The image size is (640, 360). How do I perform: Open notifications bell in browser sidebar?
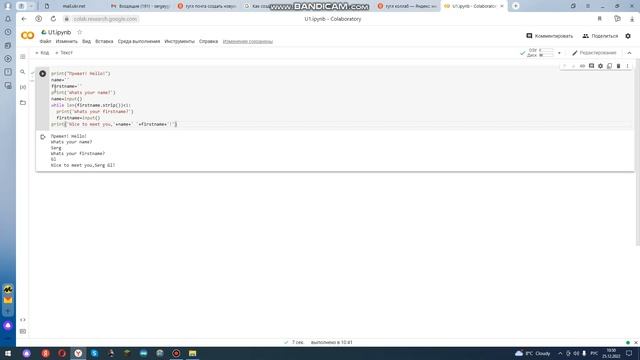pyautogui.click(x=8, y=19)
